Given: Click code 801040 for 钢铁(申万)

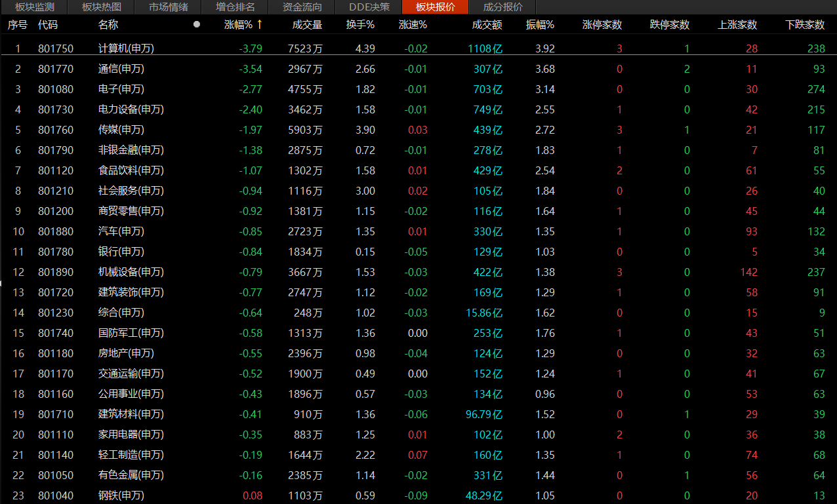Looking at the screenshot, I should [x=56, y=495].
